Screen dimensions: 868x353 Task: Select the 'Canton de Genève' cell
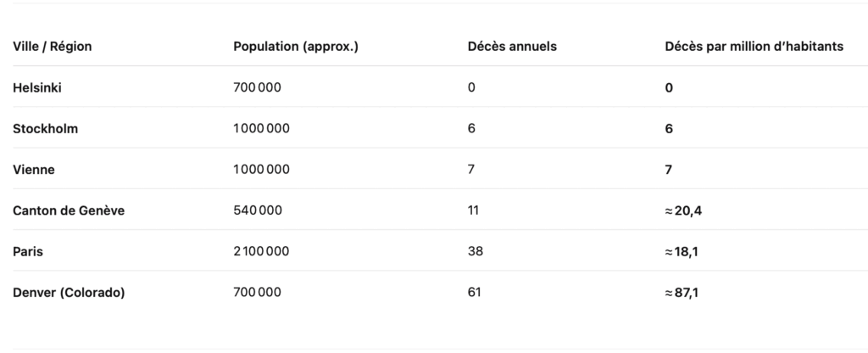[69, 210]
